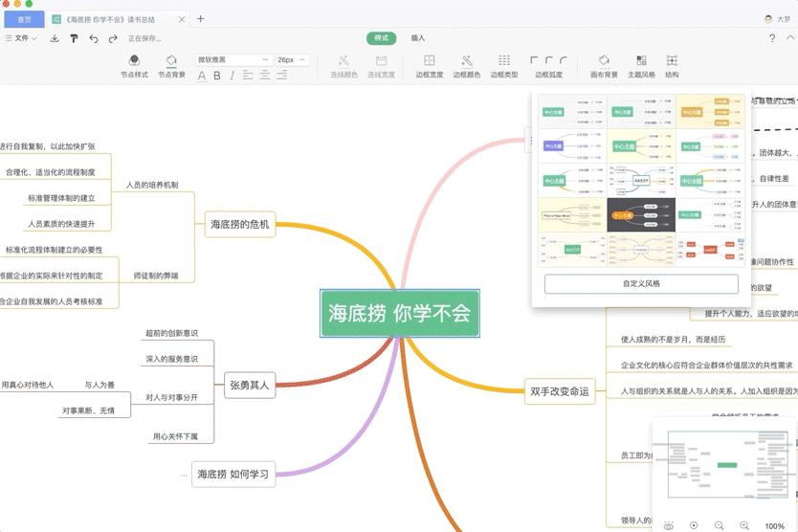Open the 画布背景 canvas background tool
798x532 pixels.
(604, 66)
